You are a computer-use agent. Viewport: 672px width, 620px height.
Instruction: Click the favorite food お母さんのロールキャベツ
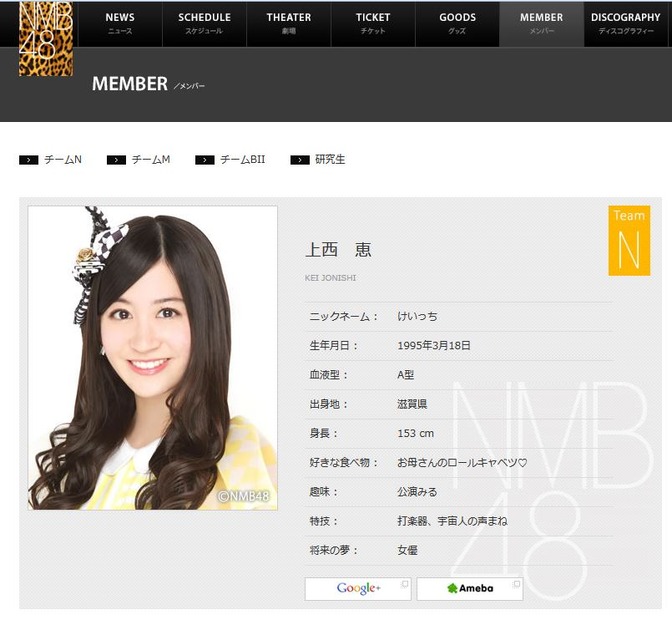462,462
